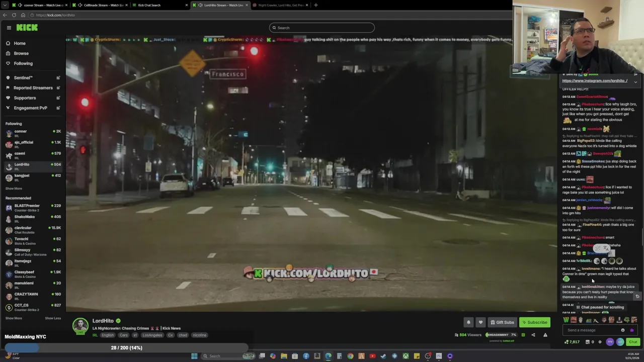Click the green square icon beside engagement
Image resolution: width=644 pixels, height=362 pixels.
point(523,335)
